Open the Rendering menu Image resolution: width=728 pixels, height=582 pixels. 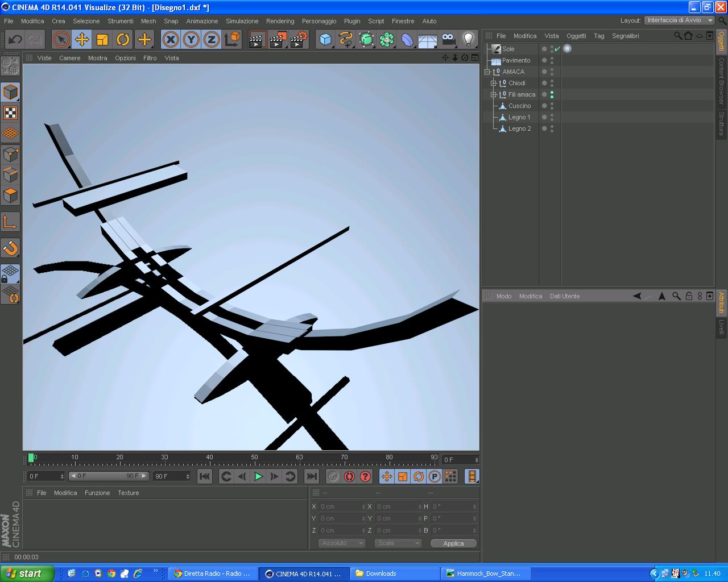280,21
